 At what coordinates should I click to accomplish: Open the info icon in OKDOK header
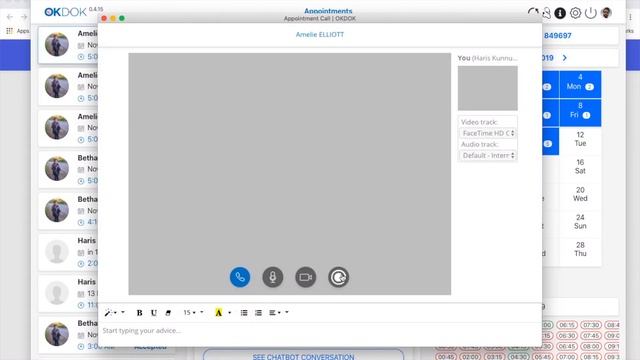(x=560, y=13)
